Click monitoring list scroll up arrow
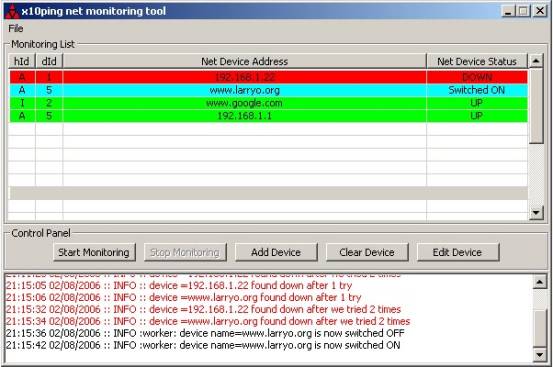 pyautogui.click(x=536, y=61)
